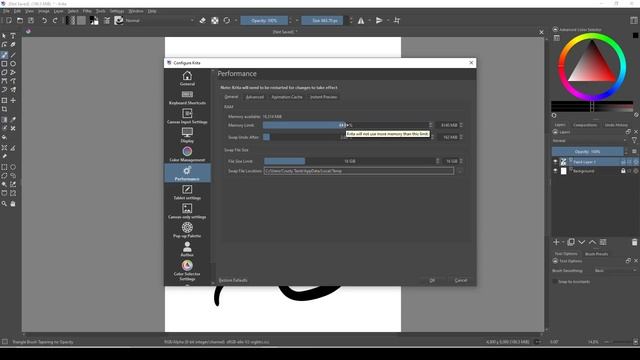Viewport: 640px width, 360px height.
Task: Open the Settings menu
Action: tap(117, 11)
